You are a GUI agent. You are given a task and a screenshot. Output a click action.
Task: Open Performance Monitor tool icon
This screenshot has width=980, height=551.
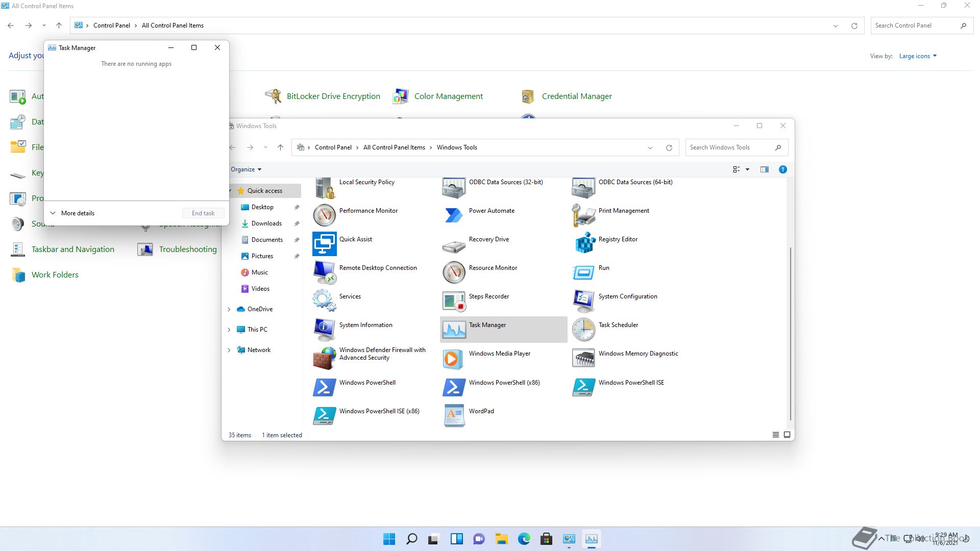click(325, 215)
